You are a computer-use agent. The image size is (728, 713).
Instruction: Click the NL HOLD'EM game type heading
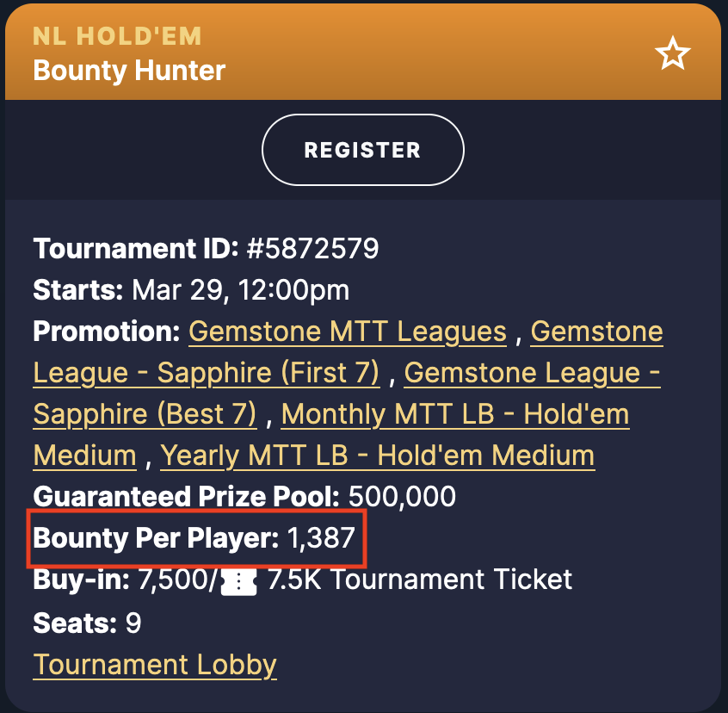pyautogui.click(x=117, y=36)
